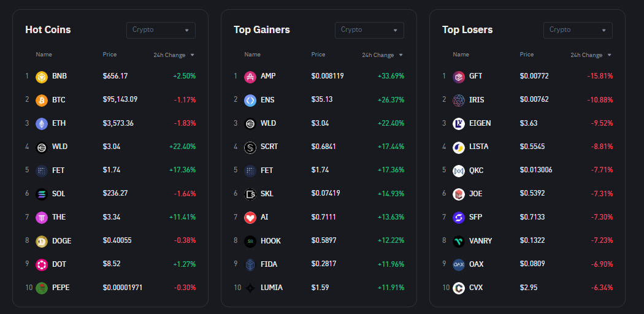Image resolution: width=644 pixels, height=314 pixels.
Task: Click the Dogecoin icon
Action: coord(42,241)
